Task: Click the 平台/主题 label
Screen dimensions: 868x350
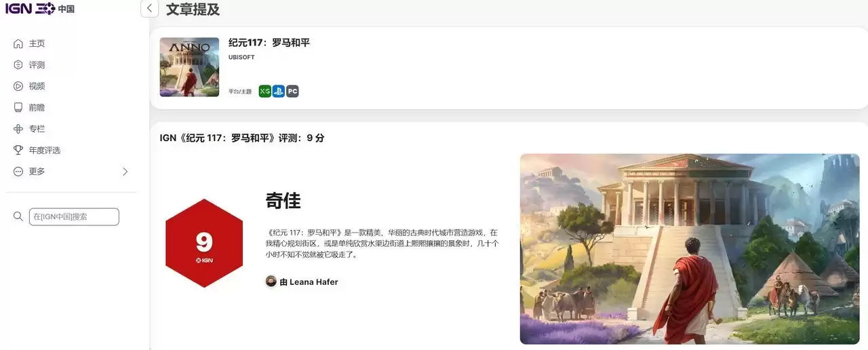Action: [240, 92]
